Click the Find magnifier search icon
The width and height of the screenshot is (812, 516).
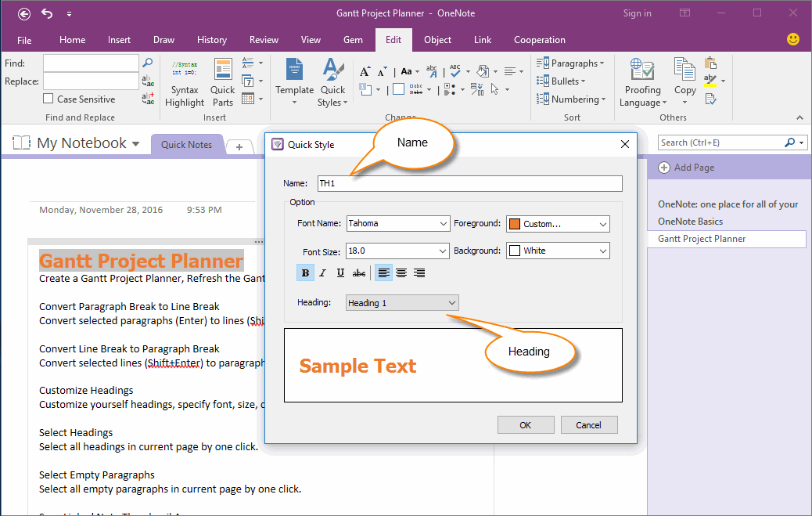point(148,63)
